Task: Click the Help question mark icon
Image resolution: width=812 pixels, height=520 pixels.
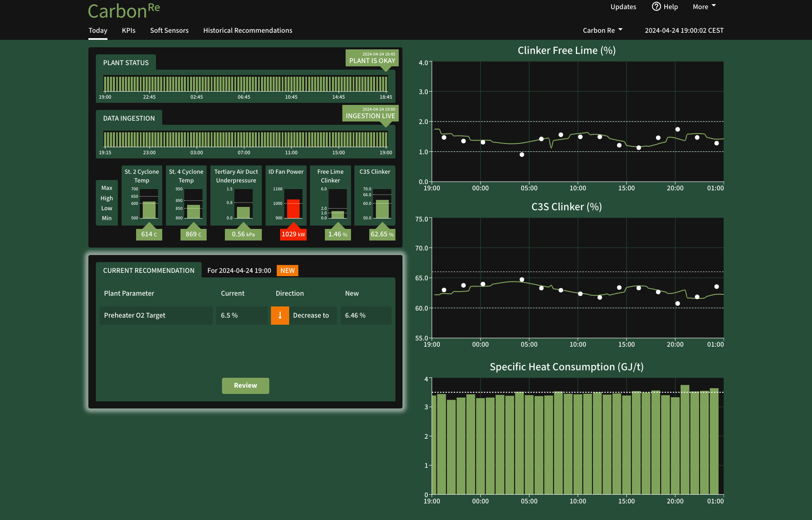Action: pos(656,7)
